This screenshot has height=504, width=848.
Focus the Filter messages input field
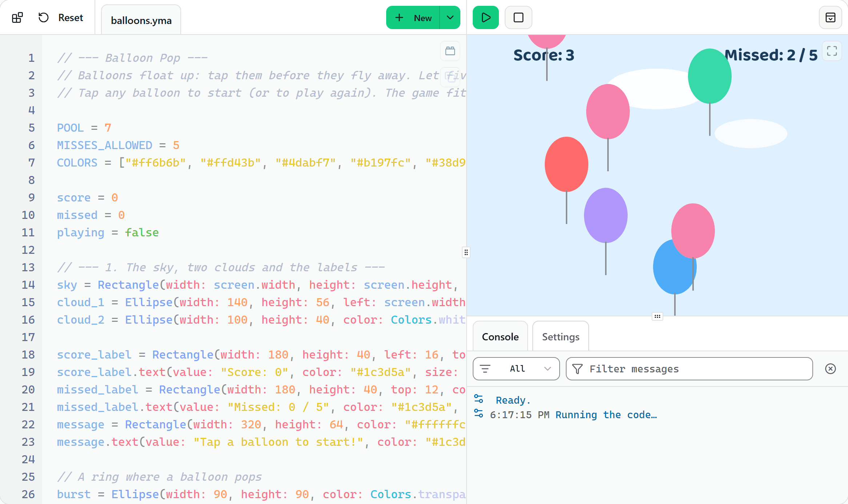[689, 369]
